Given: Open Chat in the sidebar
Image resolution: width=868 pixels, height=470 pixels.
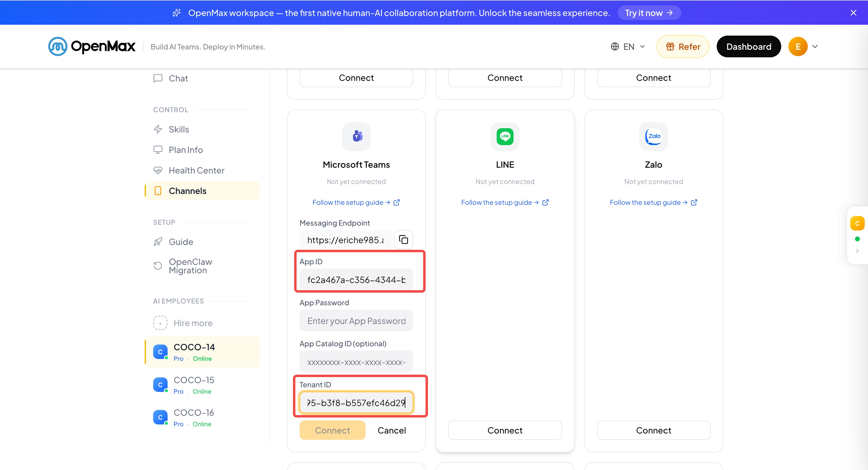Looking at the screenshot, I should (202, 78).
